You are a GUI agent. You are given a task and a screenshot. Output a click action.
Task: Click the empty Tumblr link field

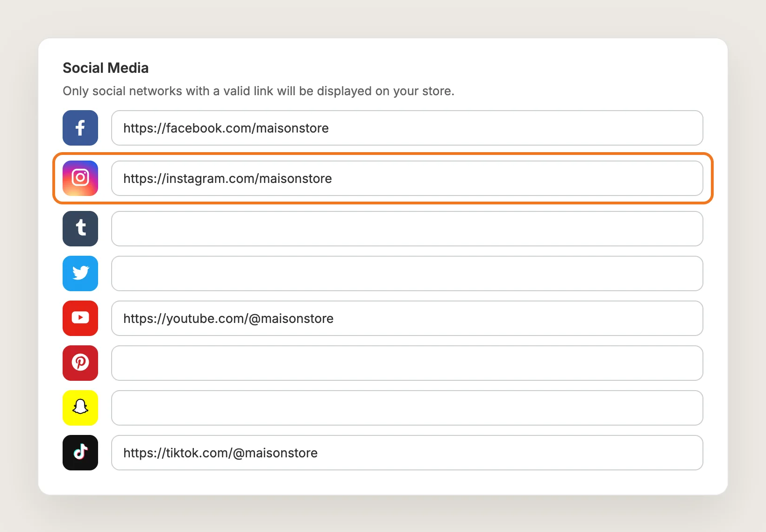click(x=407, y=229)
